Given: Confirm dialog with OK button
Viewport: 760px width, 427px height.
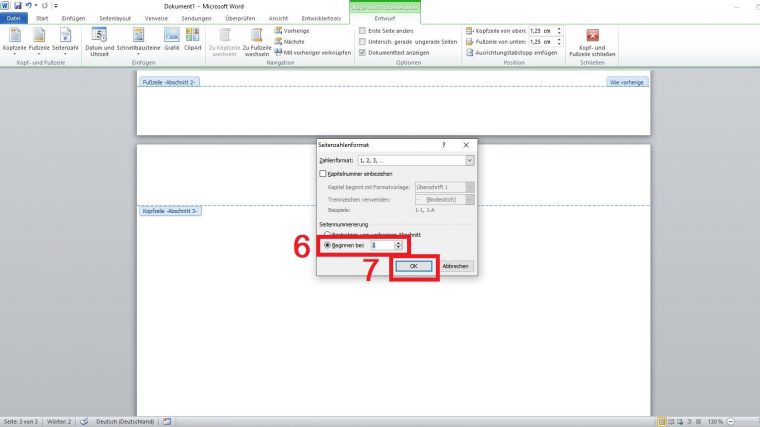Looking at the screenshot, I should tap(413, 266).
